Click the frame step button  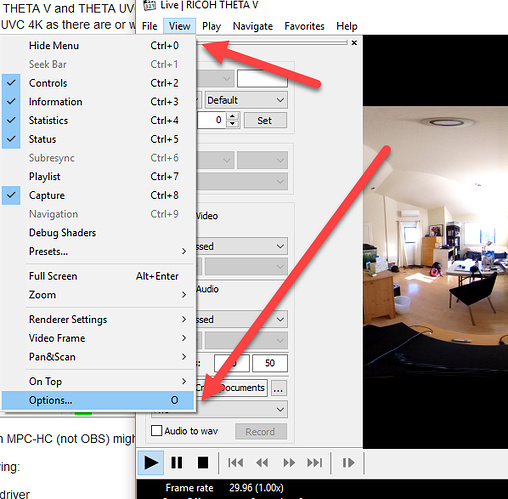[x=348, y=463]
